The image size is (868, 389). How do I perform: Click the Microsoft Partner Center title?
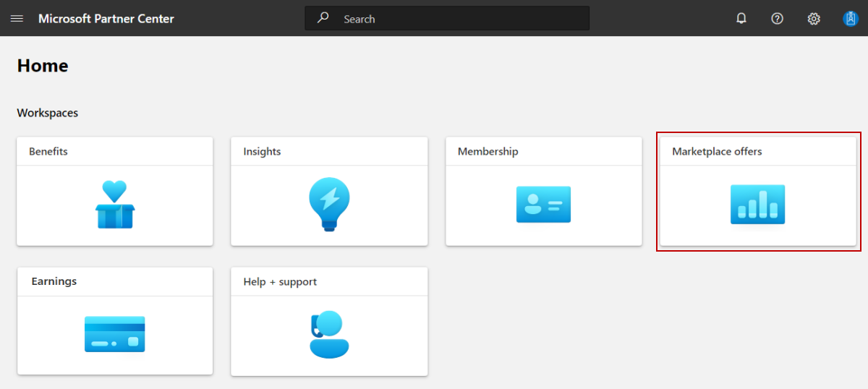pos(106,19)
